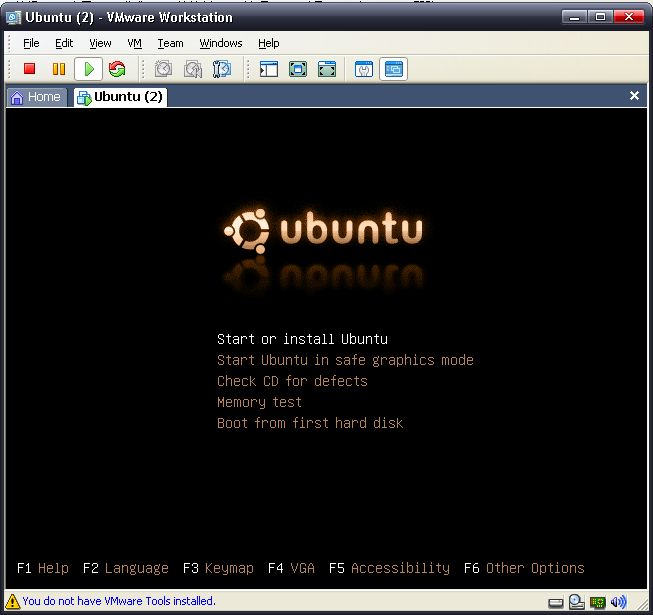Click the Summary view icon
The image size is (653, 615).
pos(364,69)
